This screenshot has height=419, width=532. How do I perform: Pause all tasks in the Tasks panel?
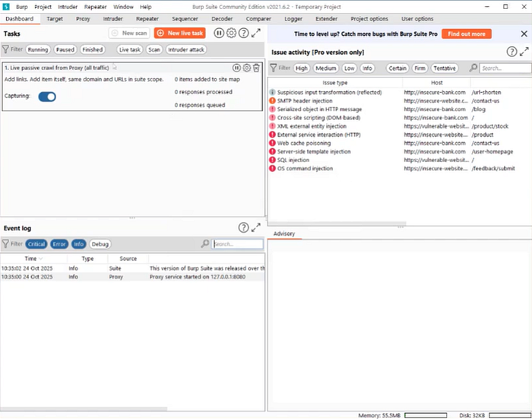219,33
